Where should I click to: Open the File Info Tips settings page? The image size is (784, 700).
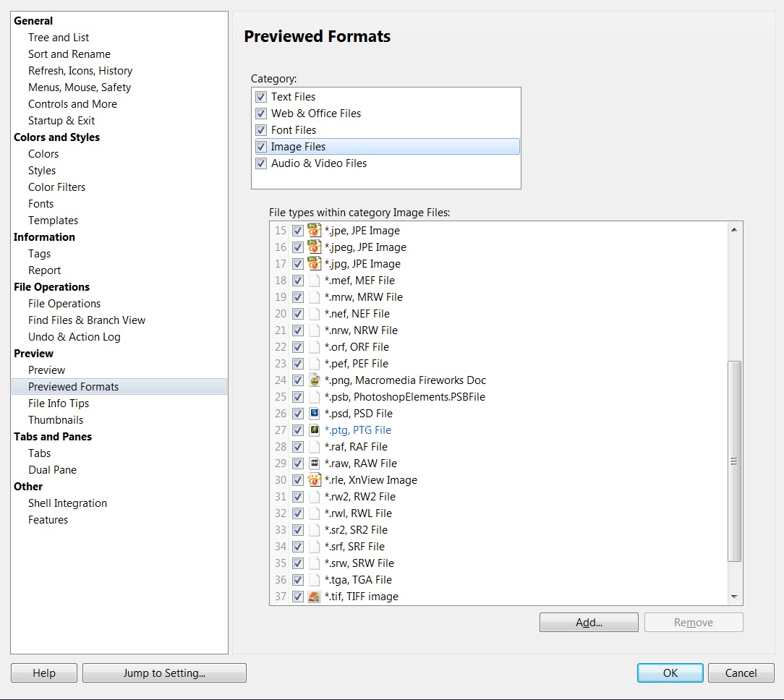59,404
